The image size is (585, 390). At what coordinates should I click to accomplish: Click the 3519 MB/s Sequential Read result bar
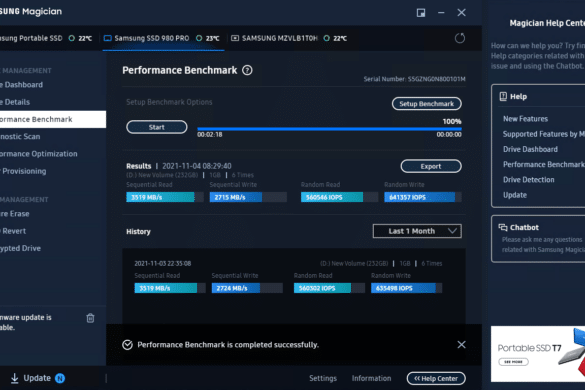click(165, 197)
